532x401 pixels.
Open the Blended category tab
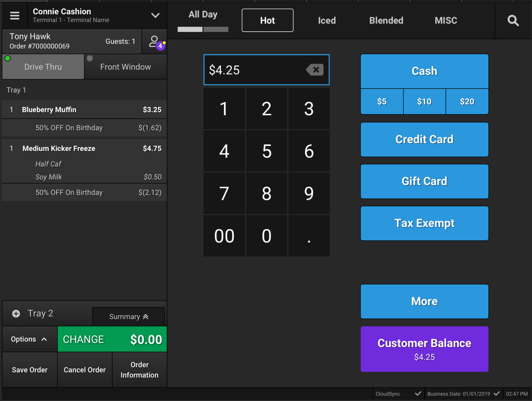click(386, 20)
